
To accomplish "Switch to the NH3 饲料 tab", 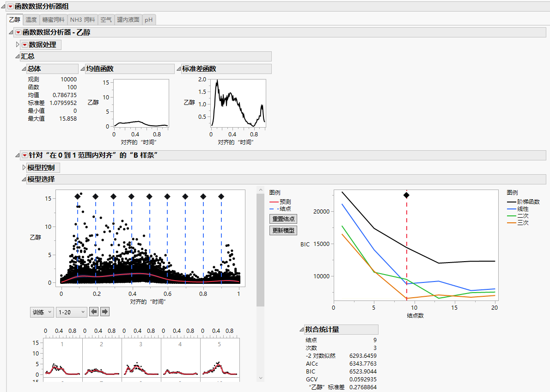I will click(83, 20).
